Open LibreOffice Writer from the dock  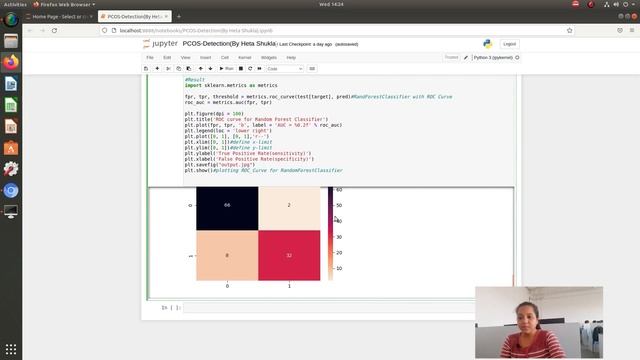[11, 84]
